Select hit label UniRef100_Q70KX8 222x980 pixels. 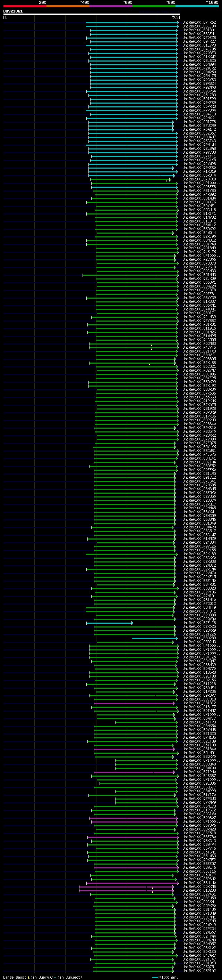pos(199,179)
